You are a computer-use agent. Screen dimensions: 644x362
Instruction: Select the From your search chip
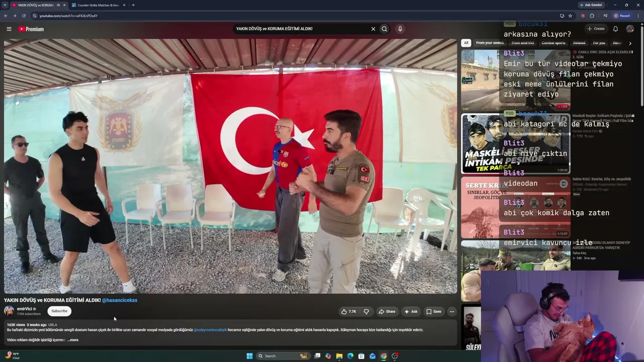[490, 43]
